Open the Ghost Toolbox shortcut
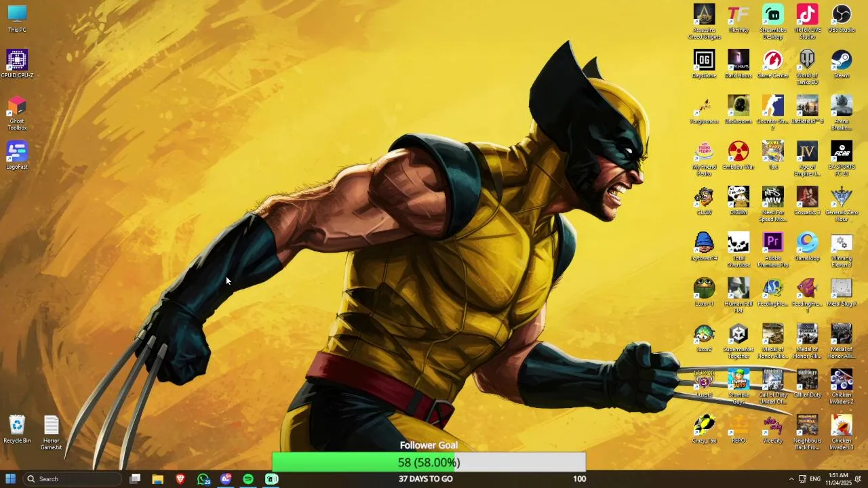Viewport: 868px width, 488px height. [17, 113]
